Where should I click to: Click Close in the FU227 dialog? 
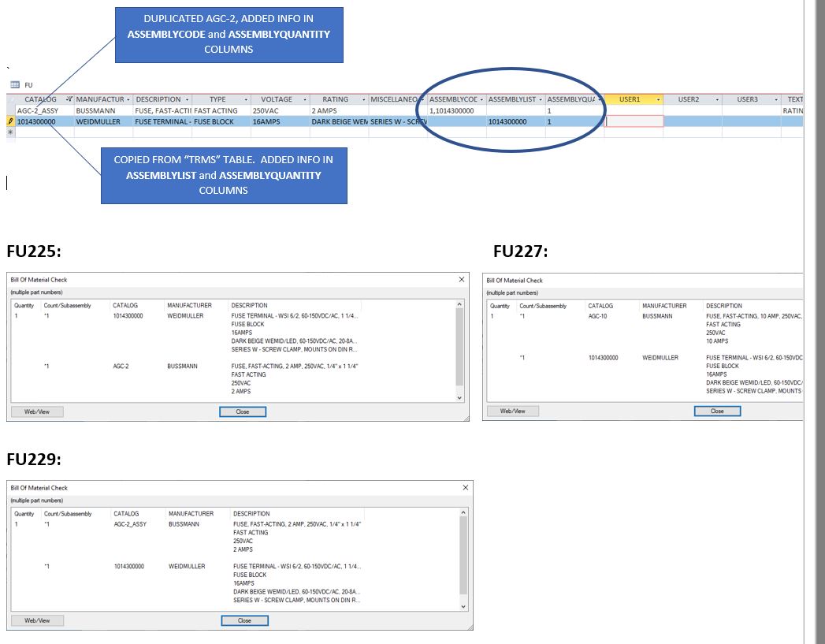click(716, 410)
